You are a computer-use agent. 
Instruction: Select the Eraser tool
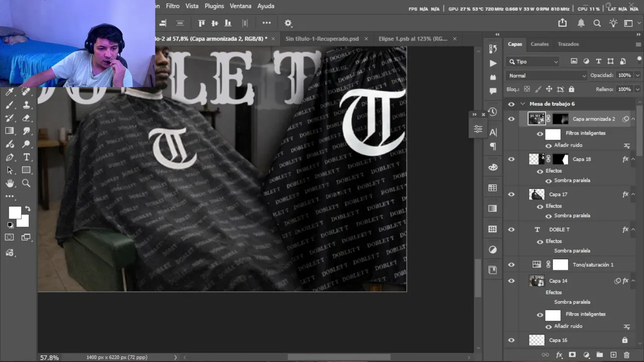(x=26, y=118)
